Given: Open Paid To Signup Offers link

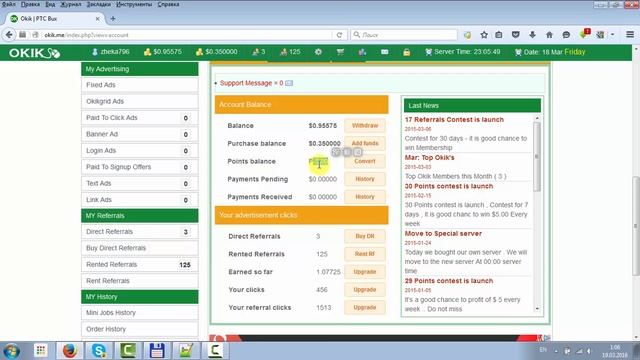Looking at the screenshot, I should pyautogui.click(x=140, y=167).
